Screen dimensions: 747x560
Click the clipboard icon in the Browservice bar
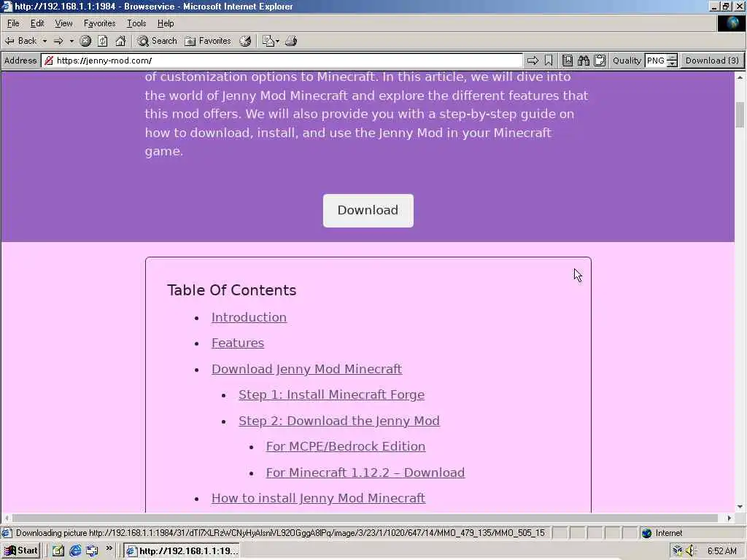coord(600,61)
